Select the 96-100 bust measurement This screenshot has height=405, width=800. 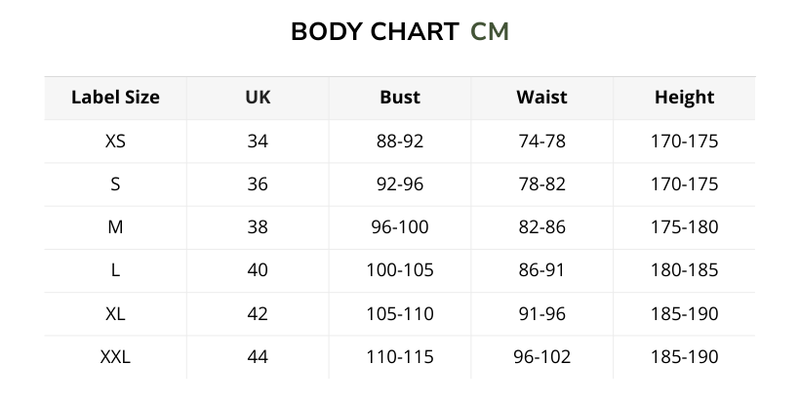coord(400,227)
